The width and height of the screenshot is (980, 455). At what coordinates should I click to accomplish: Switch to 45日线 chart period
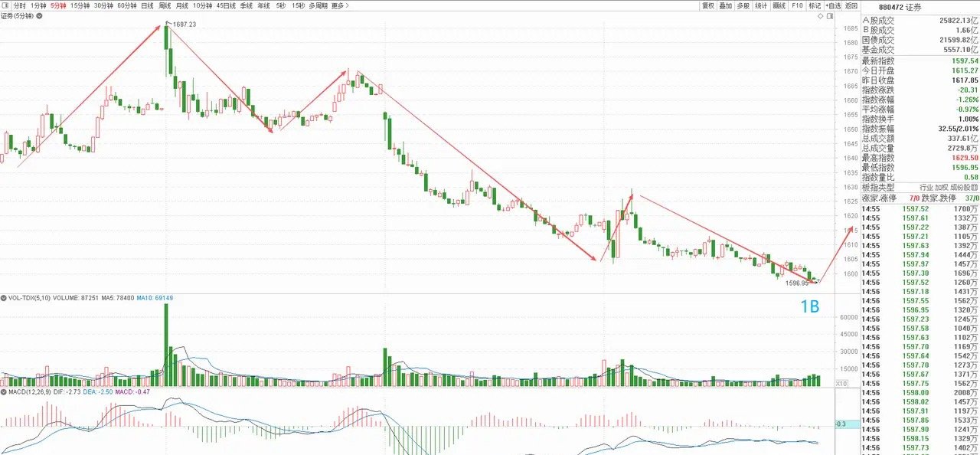coord(226,5)
